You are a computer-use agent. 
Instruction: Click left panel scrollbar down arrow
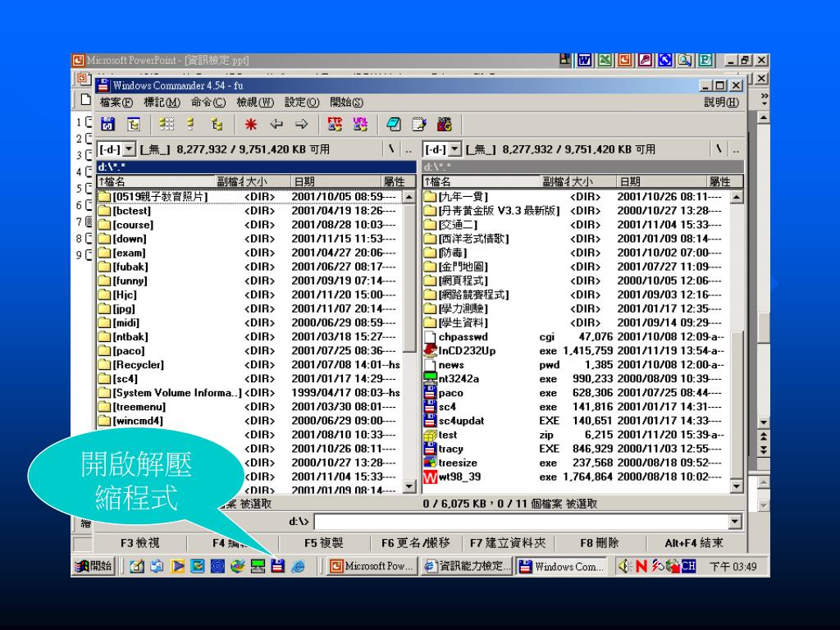(409, 486)
